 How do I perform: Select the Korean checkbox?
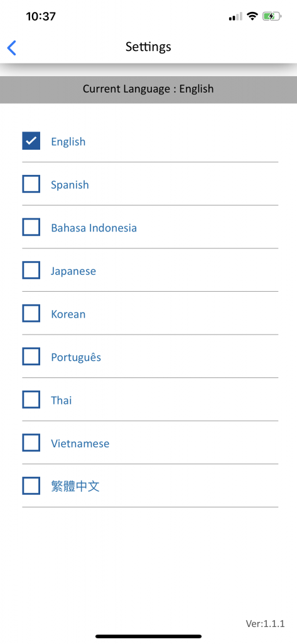click(31, 313)
